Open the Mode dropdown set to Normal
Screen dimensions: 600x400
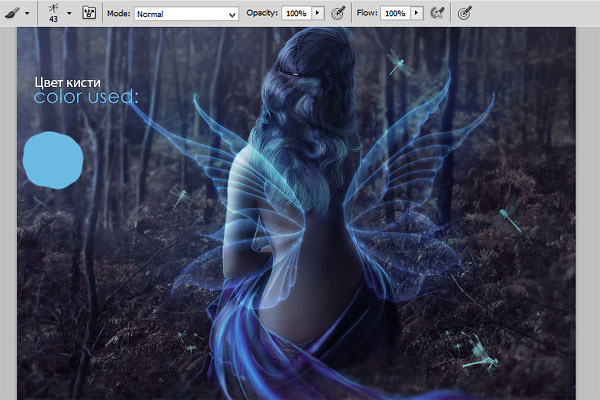pyautogui.click(x=186, y=14)
